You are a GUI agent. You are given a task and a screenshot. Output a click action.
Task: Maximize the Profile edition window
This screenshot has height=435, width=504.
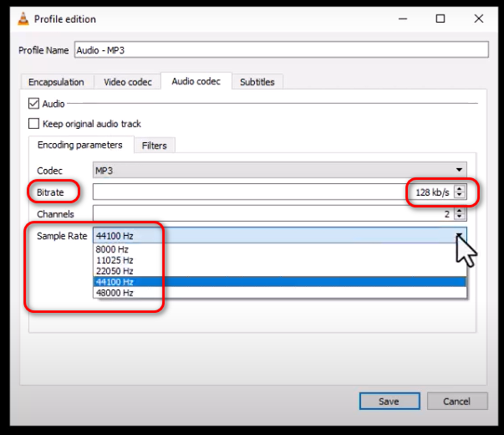(440, 18)
